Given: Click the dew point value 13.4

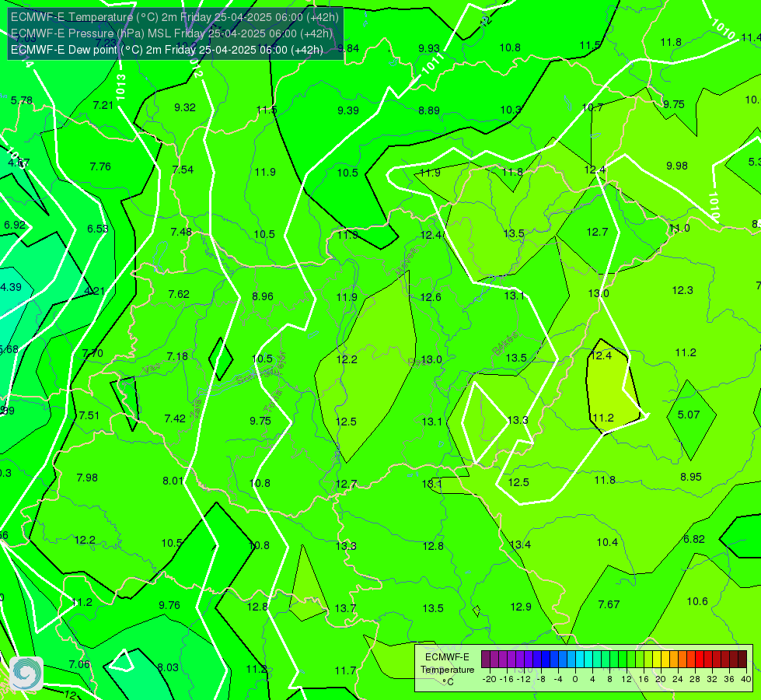Looking at the screenshot, I should [x=521, y=544].
